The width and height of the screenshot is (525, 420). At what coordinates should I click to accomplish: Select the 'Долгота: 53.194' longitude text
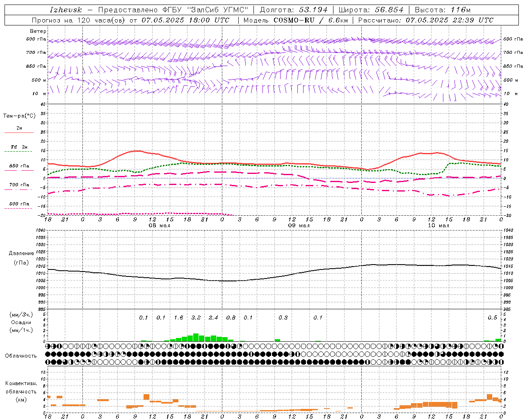click(x=294, y=10)
